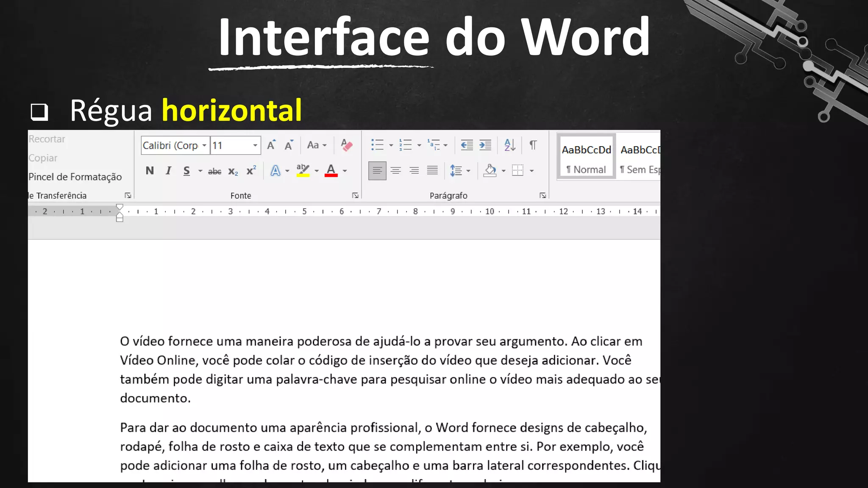868x488 pixels.
Task: Click inside font name field Calibri
Action: click(170, 146)
